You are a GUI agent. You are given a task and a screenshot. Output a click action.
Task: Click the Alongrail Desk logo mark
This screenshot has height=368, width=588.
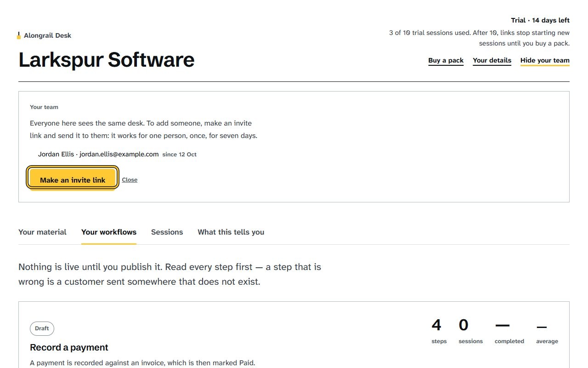pyautogui.click(x=19, y=35)
